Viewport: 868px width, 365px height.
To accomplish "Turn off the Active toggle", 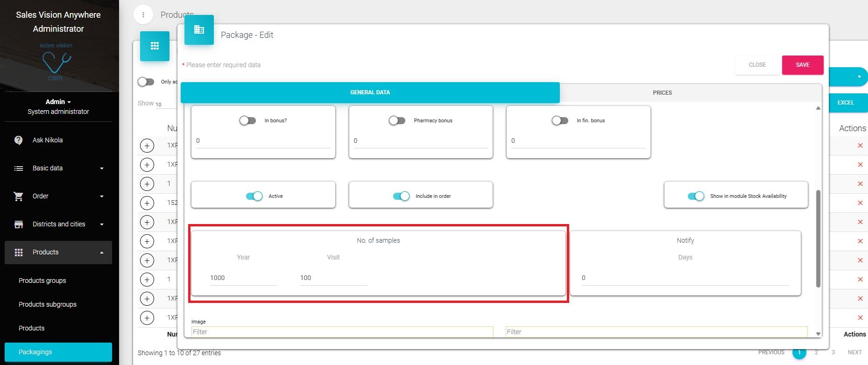I will pyautogui.click(x=254, y=196).
